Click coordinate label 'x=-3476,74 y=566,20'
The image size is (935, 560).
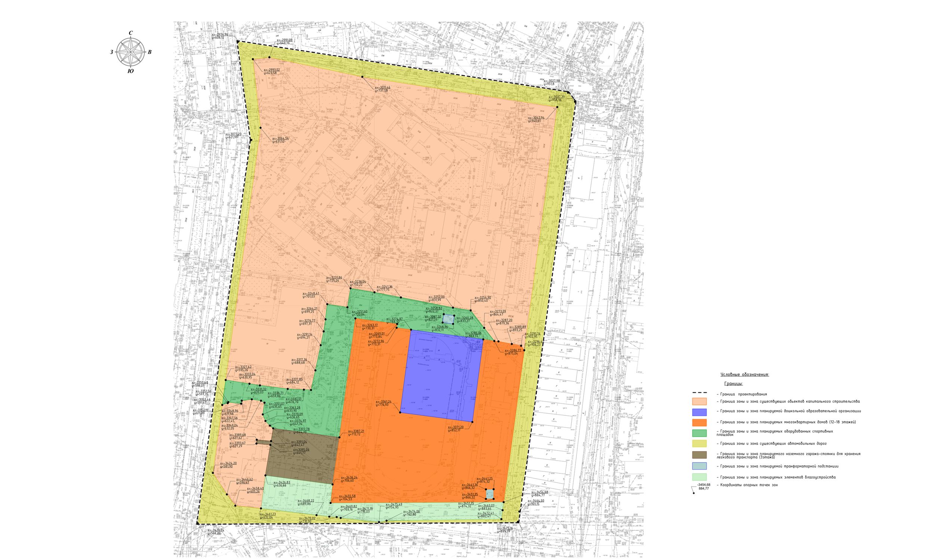[x=216, y=532]
